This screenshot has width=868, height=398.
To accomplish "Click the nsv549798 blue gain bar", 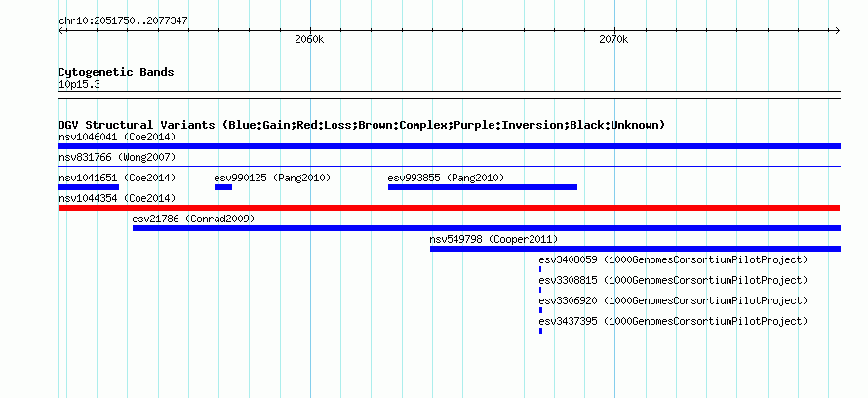I will (x=635, y=249).
